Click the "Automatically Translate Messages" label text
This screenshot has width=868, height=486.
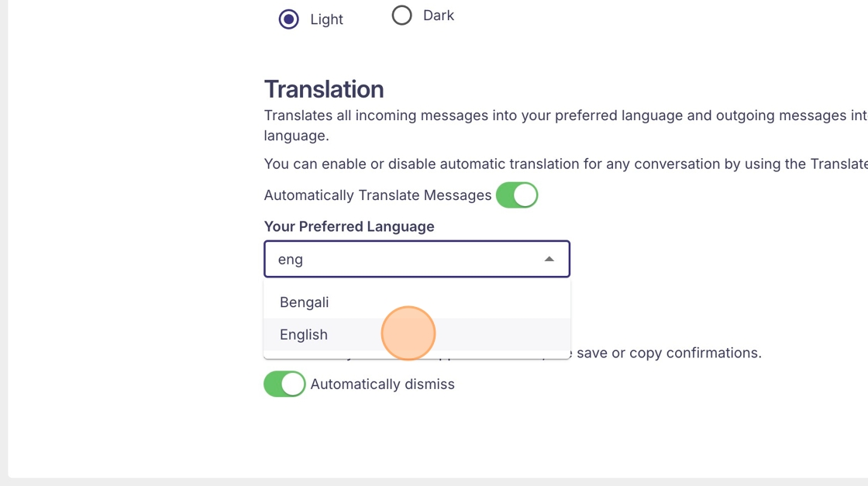click(x=377, y=195)
